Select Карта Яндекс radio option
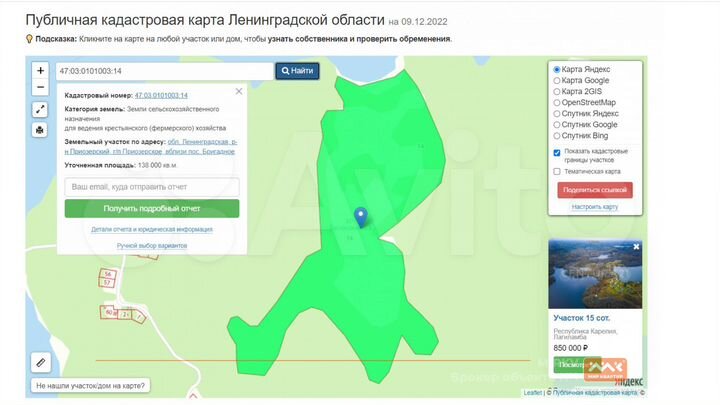Viewport: 720px width, 405px height. [x=557, y=69]
